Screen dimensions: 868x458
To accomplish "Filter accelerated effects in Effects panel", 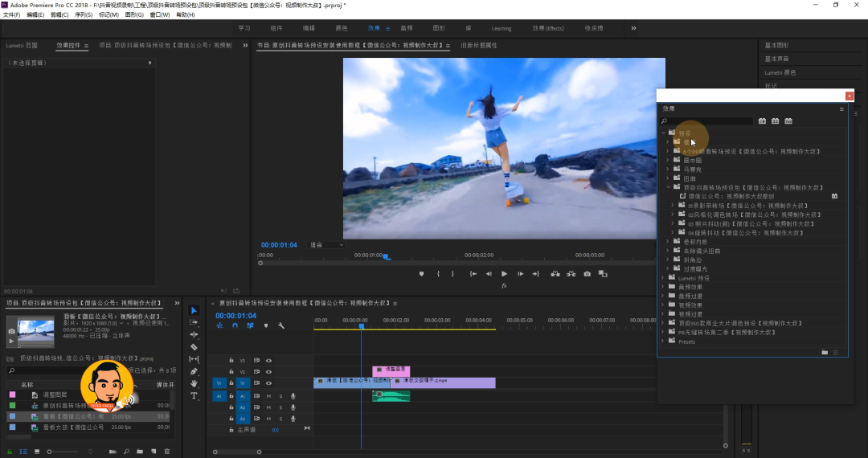I will click(x=762, y=121).
